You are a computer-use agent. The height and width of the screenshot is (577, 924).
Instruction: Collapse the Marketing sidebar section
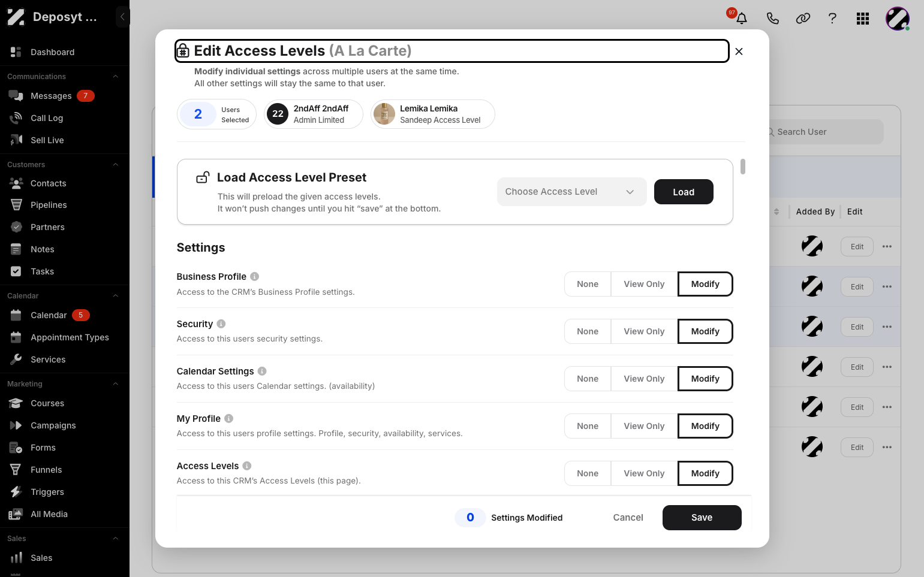coord(116,384)
